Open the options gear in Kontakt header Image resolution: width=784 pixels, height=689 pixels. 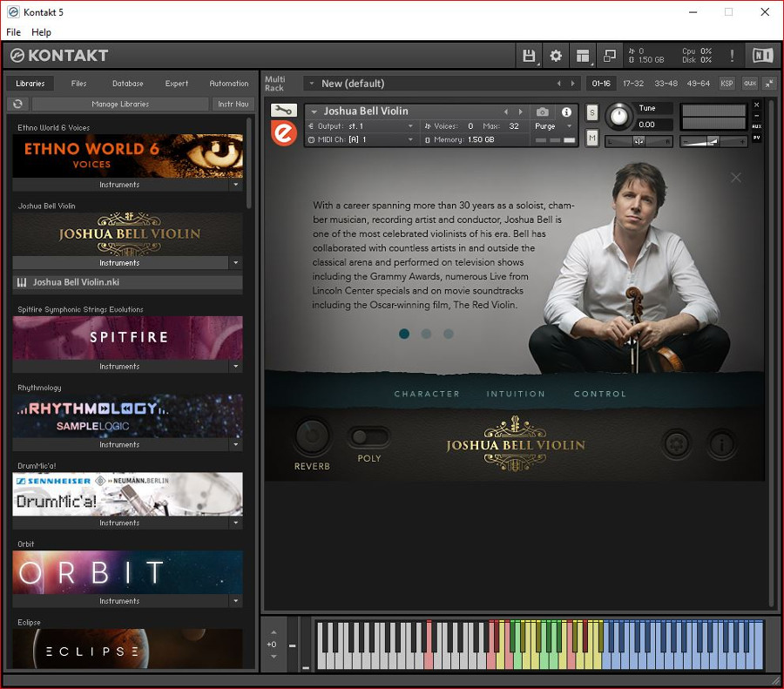coord(556,56)
